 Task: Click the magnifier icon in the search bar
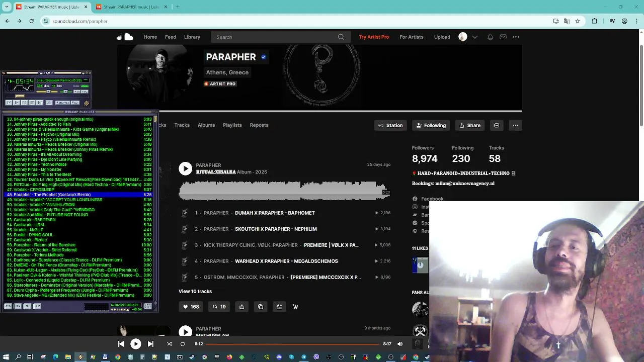pos(341,37)
